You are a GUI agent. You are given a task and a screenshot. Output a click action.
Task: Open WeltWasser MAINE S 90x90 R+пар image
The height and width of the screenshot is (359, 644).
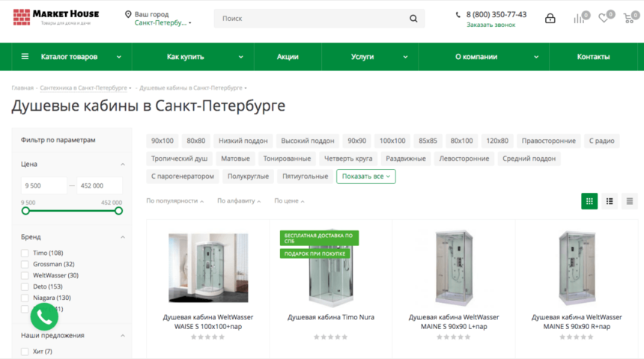577,268
